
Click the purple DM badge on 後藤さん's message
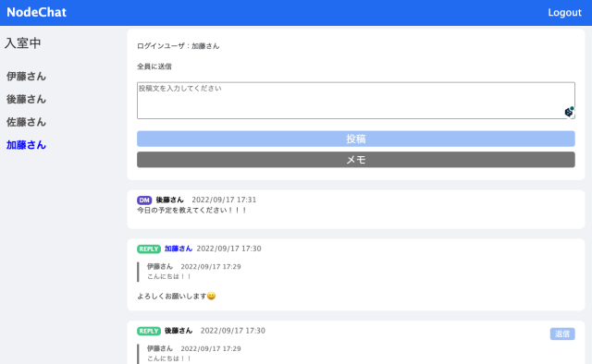pyautogui.click(x=144, y=200)
